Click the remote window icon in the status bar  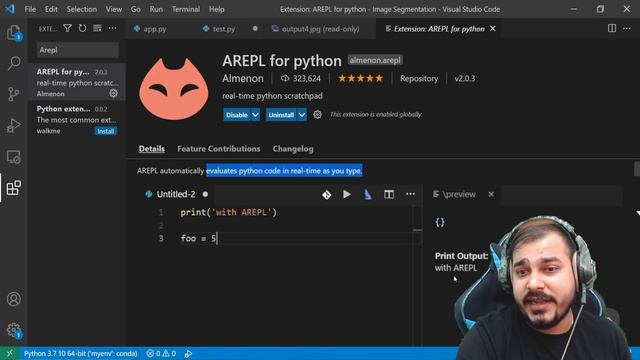coord(9,353)
